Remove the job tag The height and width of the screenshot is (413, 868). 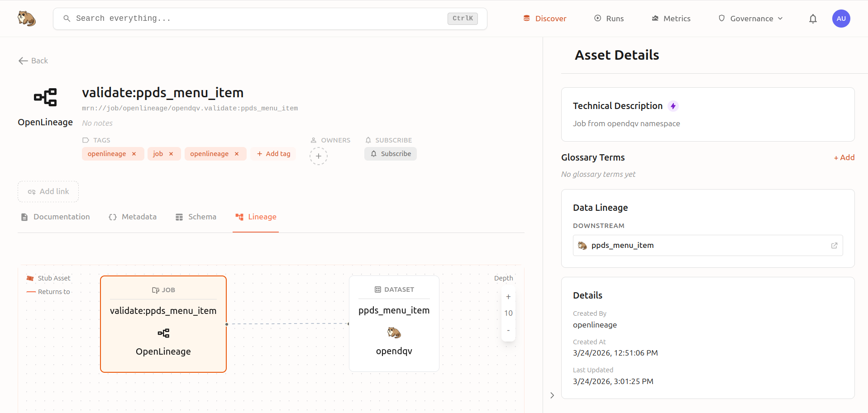click(171, 154)
